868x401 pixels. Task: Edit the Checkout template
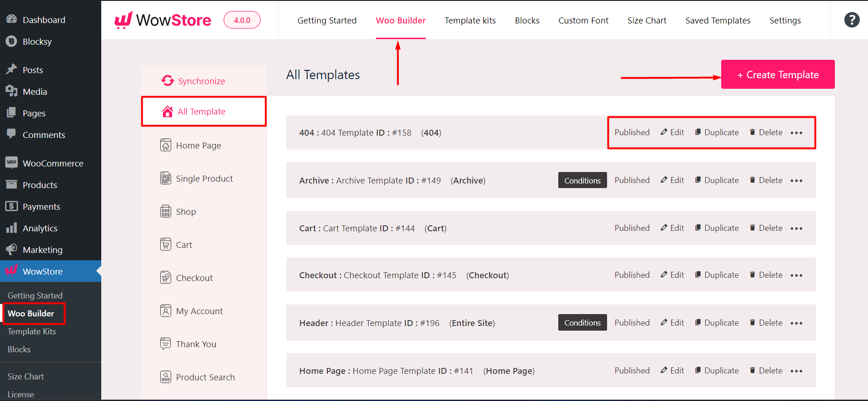pos(672,275)
